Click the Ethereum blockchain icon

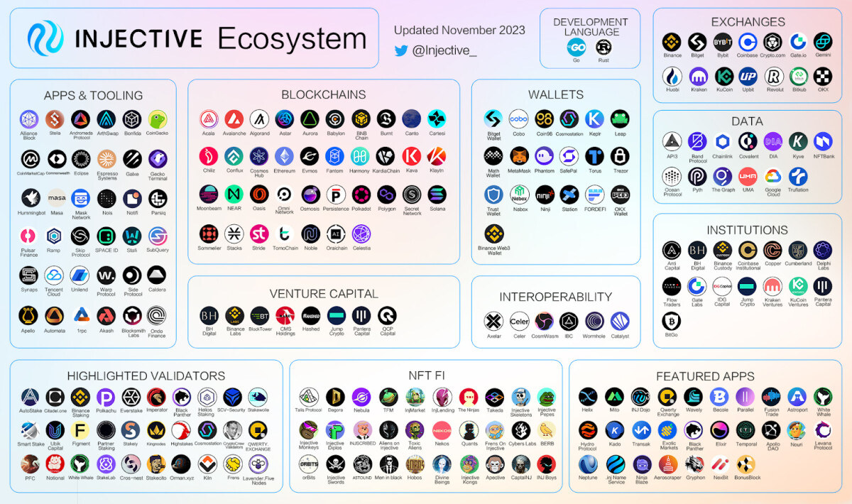[x=284, y=156]
